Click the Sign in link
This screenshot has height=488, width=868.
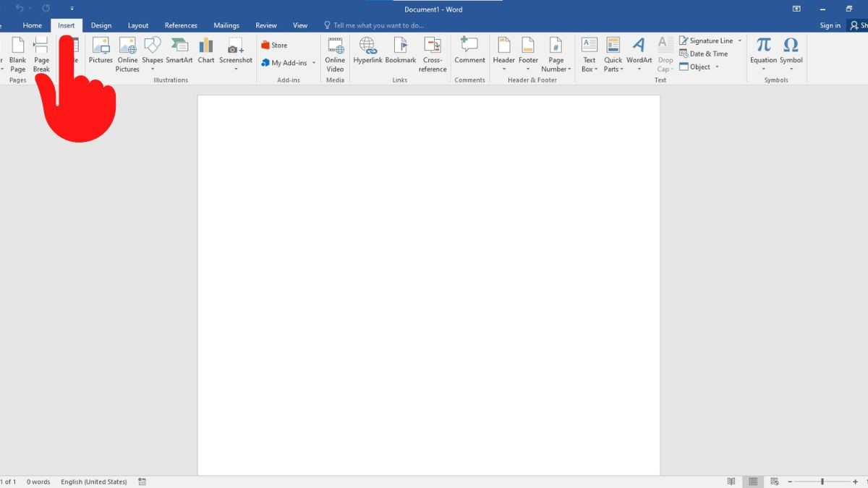coord(830,25)
